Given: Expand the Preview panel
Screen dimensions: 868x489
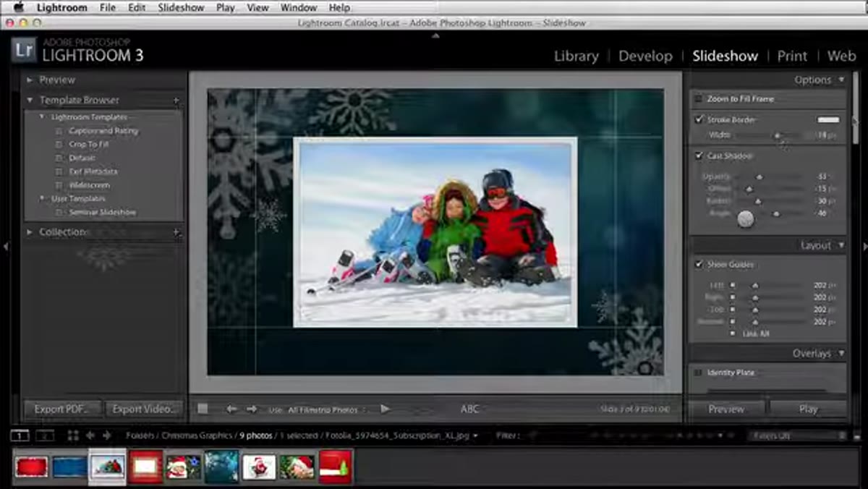Looking at the screenshot, I should point(30,80).
